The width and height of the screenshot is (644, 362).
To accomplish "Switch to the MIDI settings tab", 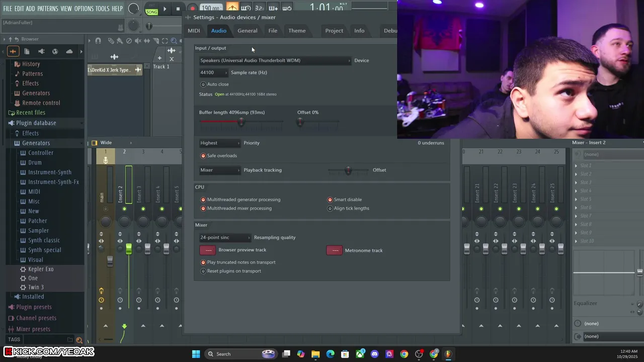I will (x=194, y=31).
